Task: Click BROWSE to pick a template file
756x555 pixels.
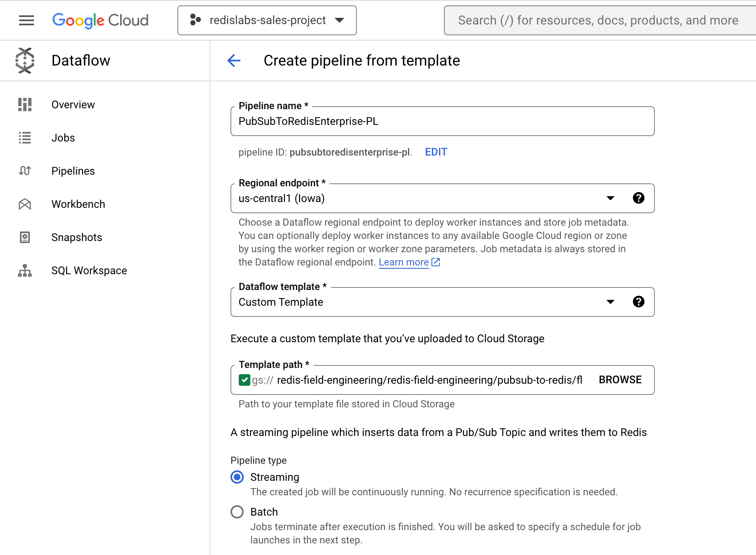Action: coord(619,380)
